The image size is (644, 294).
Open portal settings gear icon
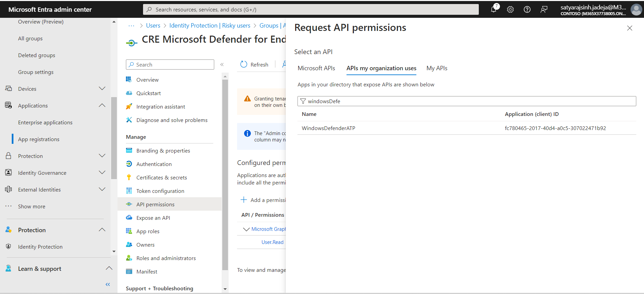point(510,9)
